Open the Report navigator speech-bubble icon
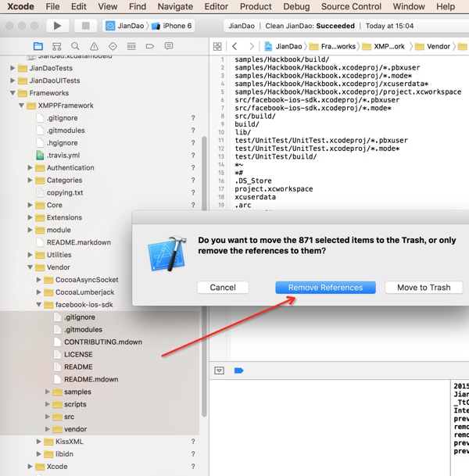Screen dimensions: 469x476 click(x=169, y=46)
